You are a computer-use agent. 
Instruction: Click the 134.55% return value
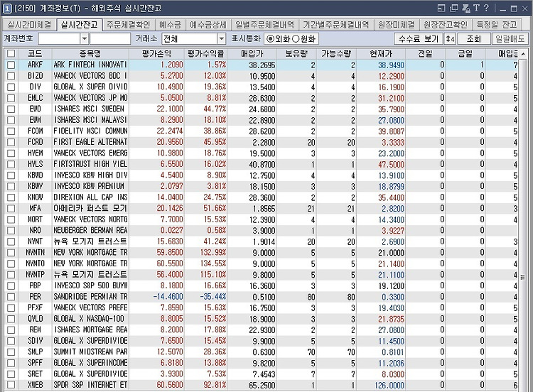[x=212, y=263]
